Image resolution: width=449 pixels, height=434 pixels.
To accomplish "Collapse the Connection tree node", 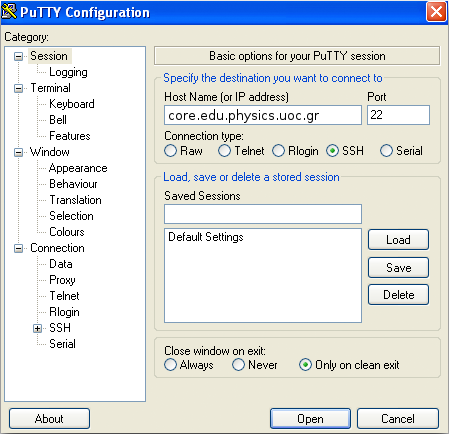I will pos(19,248).
